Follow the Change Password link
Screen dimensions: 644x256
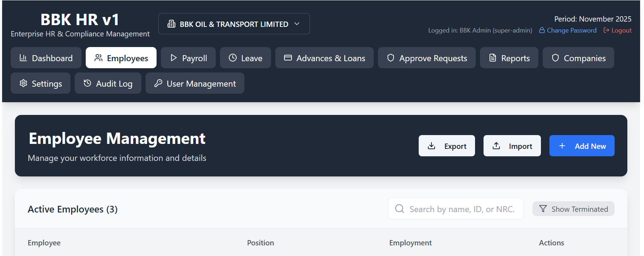pos(568,30)
